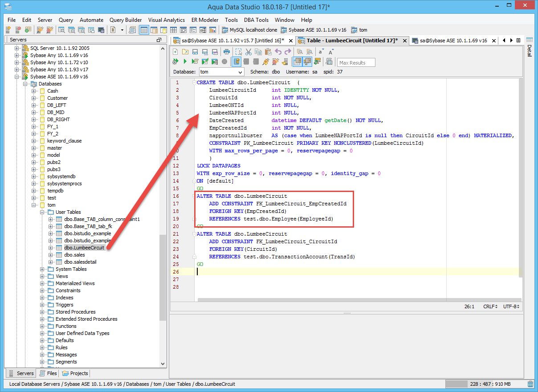Toggle the auto-commit button in query toolbar
The image size is (538, 392).
[236, 61]
